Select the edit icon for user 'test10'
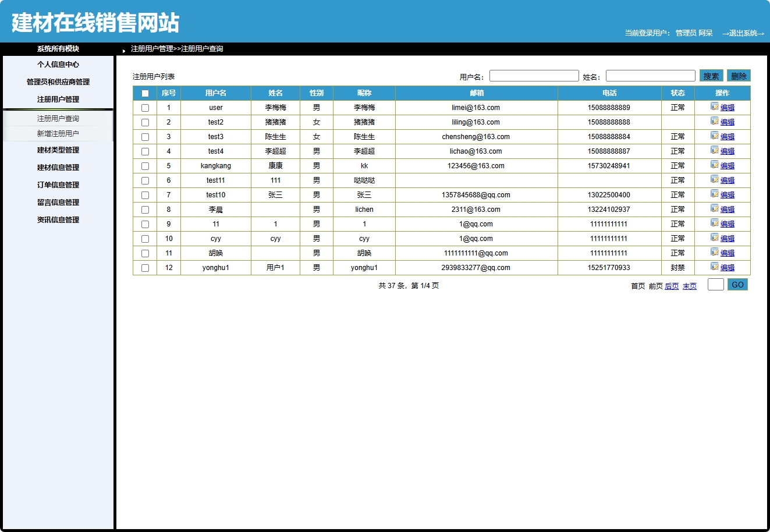 pos(714,194)
